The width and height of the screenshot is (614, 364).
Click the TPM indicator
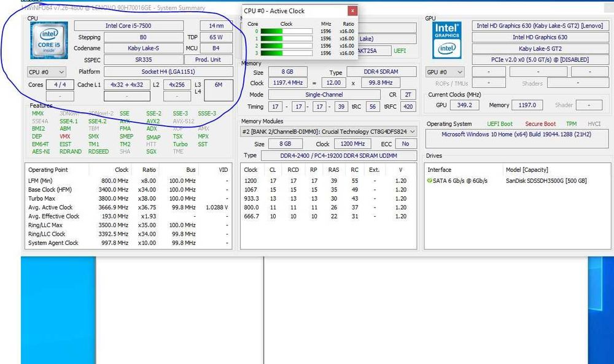tap(571, 123)
